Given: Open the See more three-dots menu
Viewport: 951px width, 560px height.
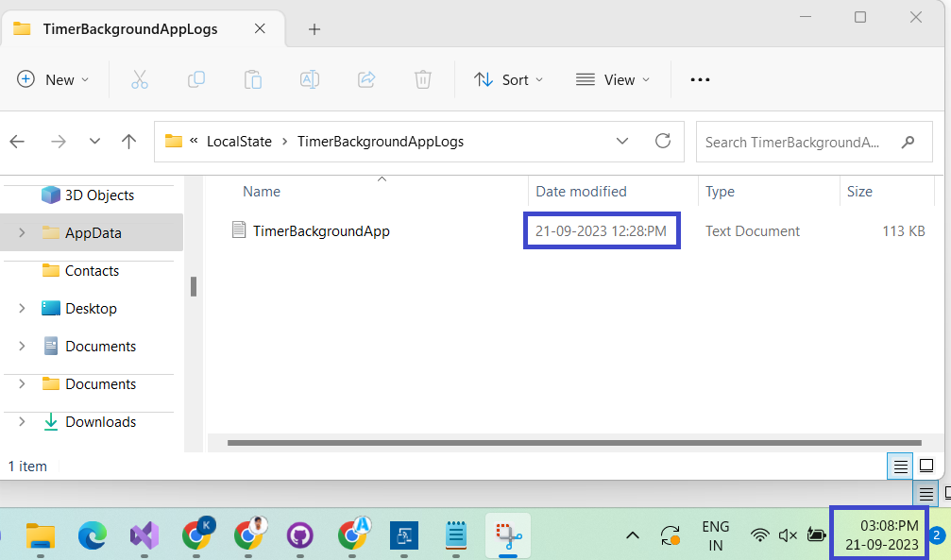Looking at the screenshot, I should click(x=700, y=79).
